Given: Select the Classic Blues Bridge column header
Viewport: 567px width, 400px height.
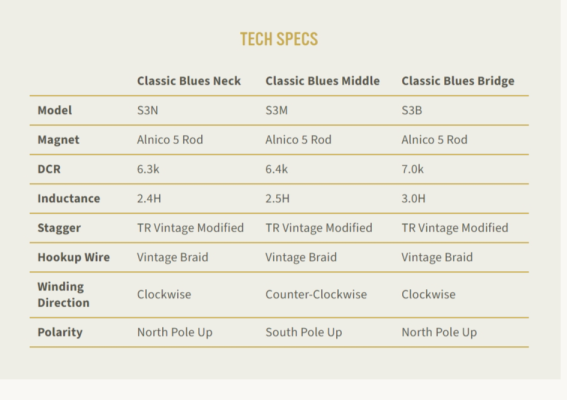Looking at the screenshot, I should [x=458, y=81].
